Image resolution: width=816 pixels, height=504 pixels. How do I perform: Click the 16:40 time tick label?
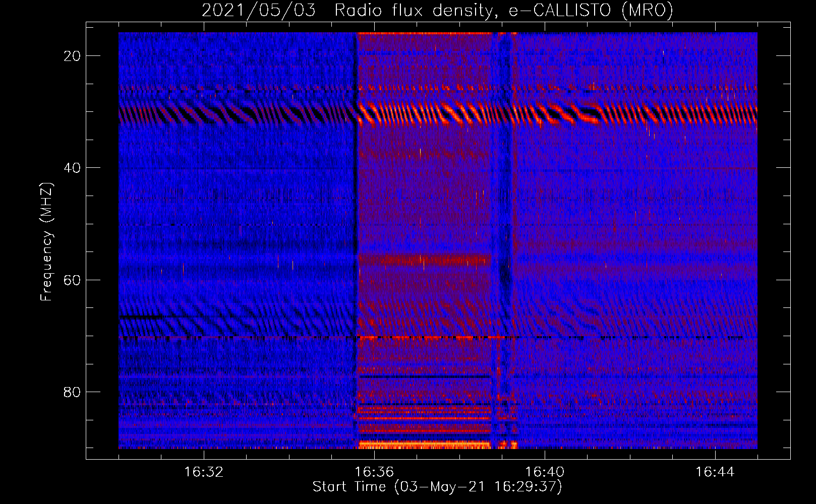pyautogui.click(x=545, y=472)
